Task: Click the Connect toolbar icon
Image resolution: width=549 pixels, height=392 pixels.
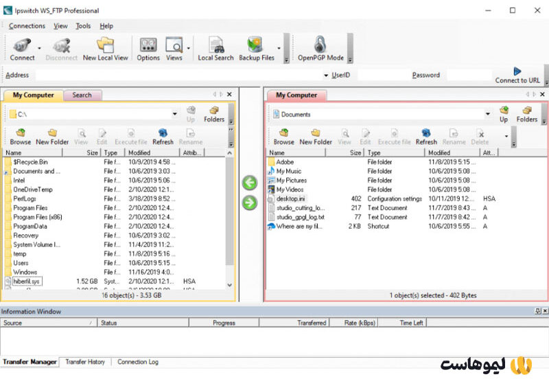Action: pyautogui.click(x=22, y=49)
